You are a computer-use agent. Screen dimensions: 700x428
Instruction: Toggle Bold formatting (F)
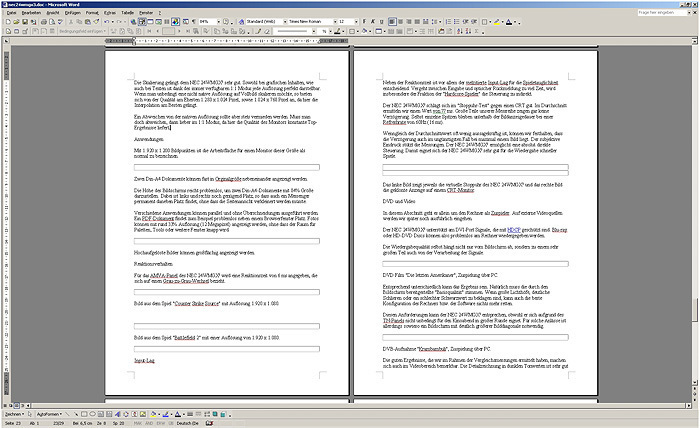click(x=364, y=21)
